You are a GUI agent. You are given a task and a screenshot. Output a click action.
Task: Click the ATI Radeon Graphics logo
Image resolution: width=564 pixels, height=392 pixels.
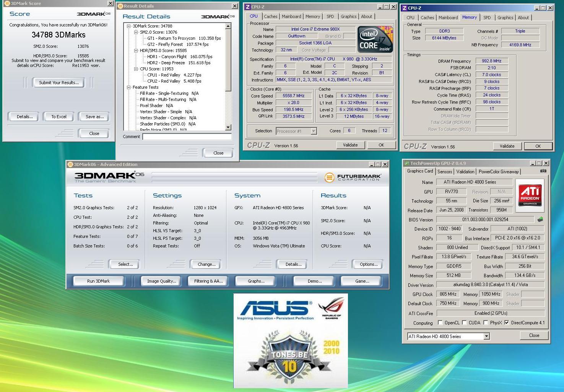[x=530, y=195]
